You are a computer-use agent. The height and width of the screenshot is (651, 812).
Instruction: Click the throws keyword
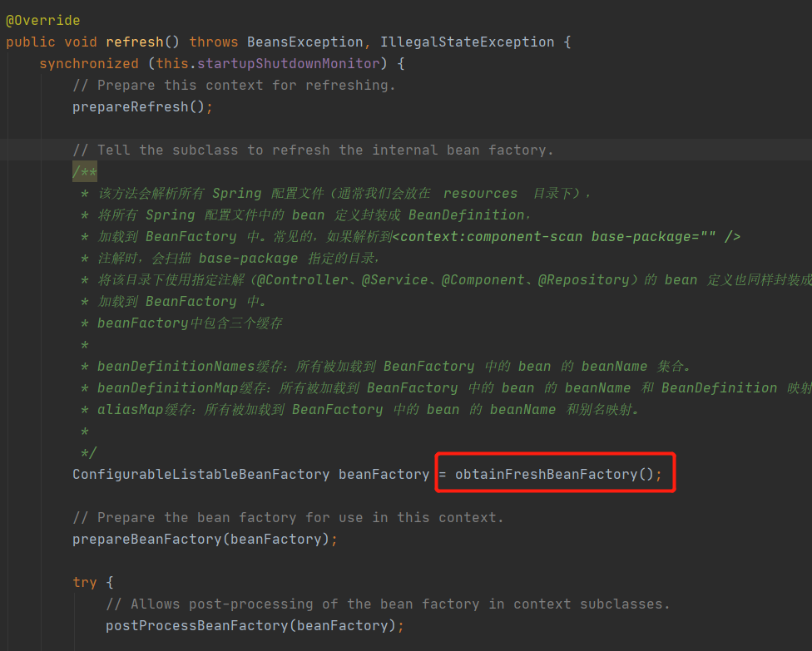tap(213, 42)
